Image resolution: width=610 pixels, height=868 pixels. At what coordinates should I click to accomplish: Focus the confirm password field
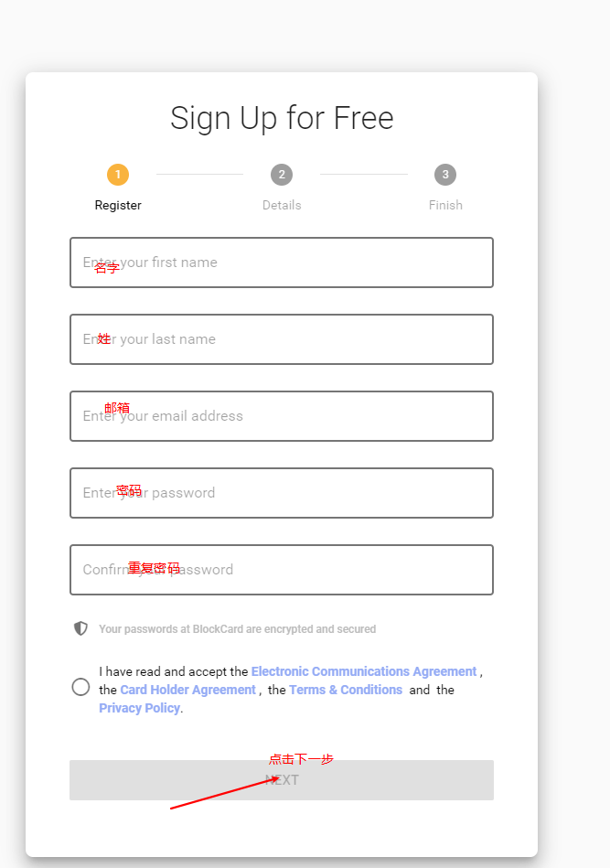point(282,570)
